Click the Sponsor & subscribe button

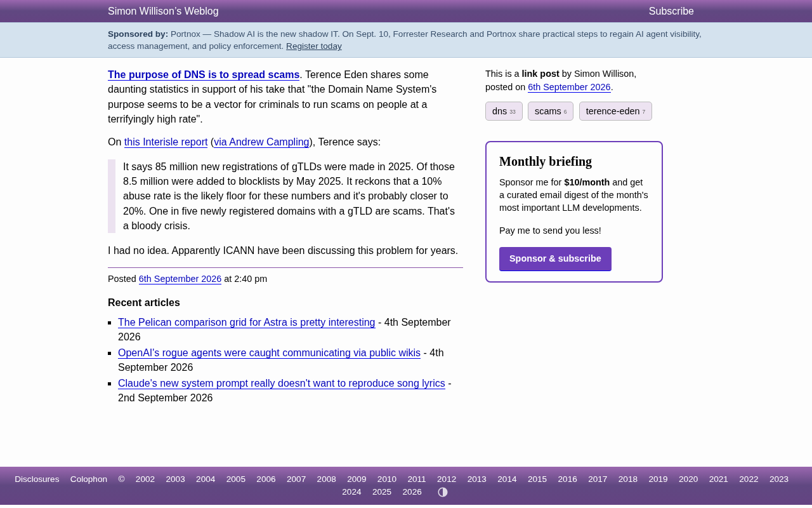tap(555, 259)
